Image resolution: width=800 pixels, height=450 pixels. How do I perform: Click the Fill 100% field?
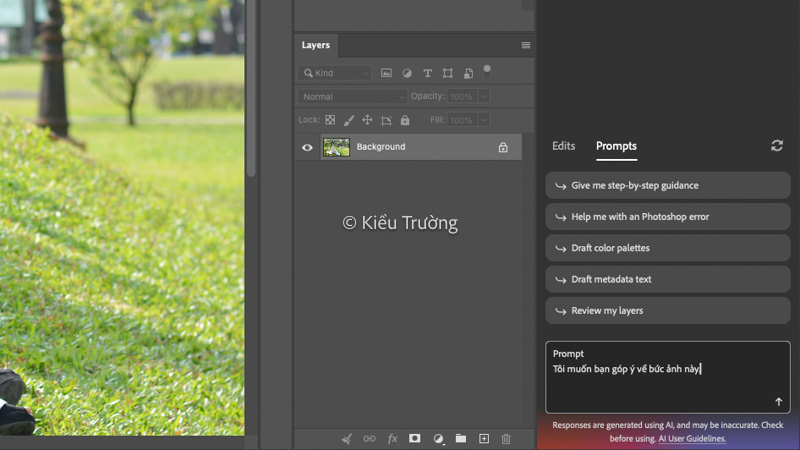point(462,120)
